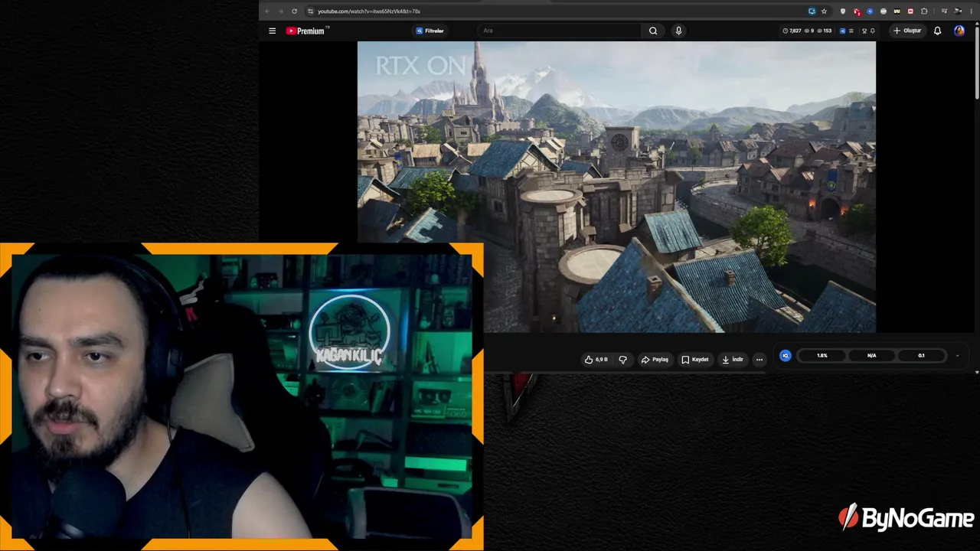
Task: Click the screen-cast icon in address bar
Action: tap(812, 11)
